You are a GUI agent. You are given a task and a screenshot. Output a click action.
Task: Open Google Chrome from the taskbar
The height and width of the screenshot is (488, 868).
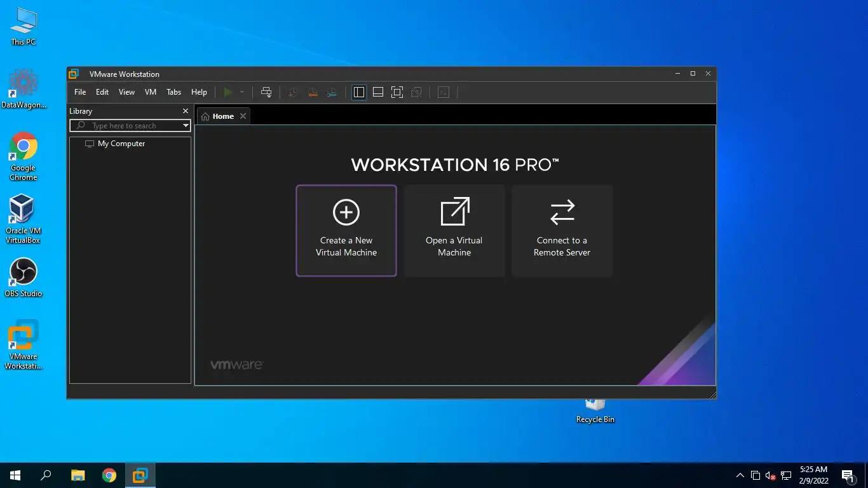pyautogui.click(x=109, y=475)
